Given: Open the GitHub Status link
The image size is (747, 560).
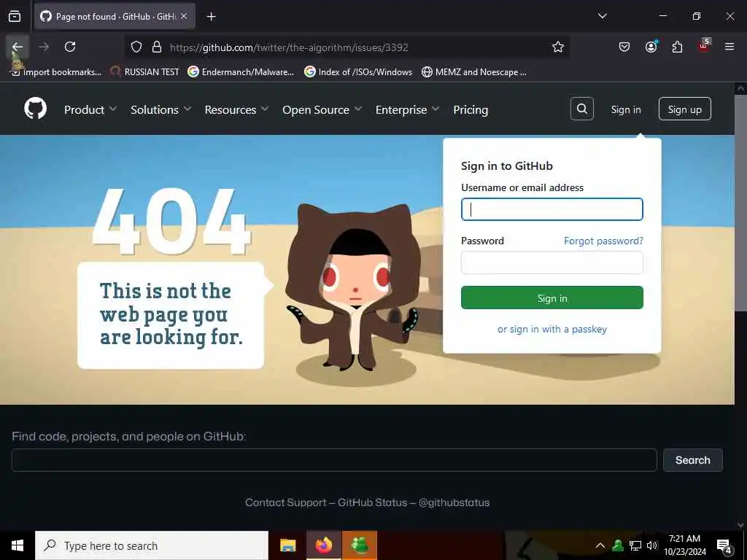Looking at the screenshot, I should [372, 502].
